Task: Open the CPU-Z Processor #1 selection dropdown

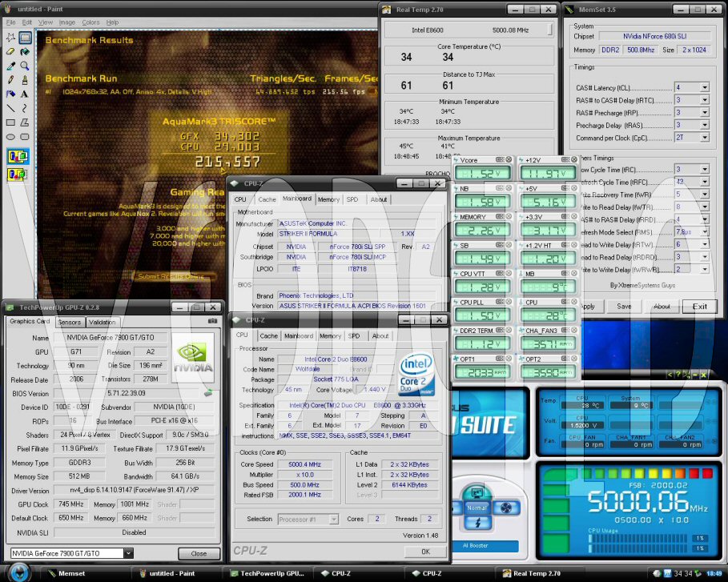Action: pyautogui.click(x=333, y=520)
